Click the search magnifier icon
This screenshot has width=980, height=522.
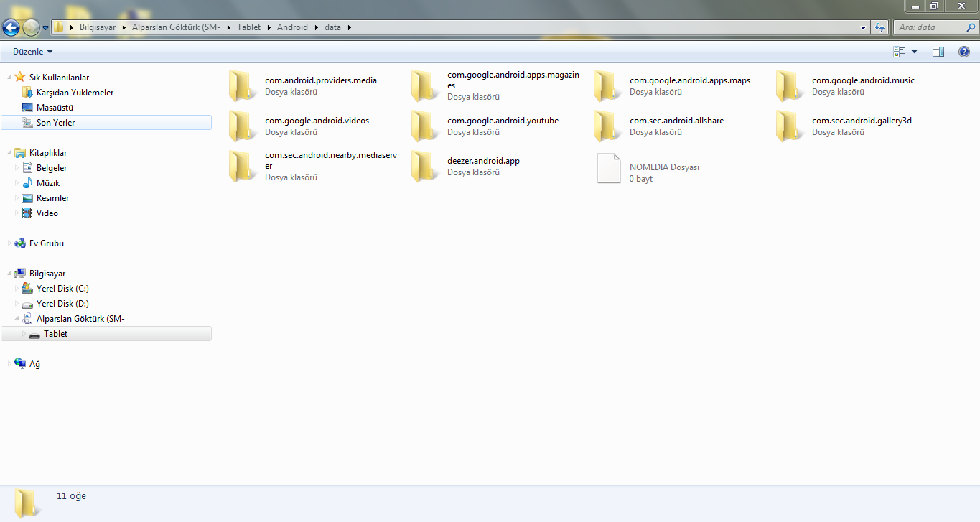pyautogui.click(x=969, y=27)
